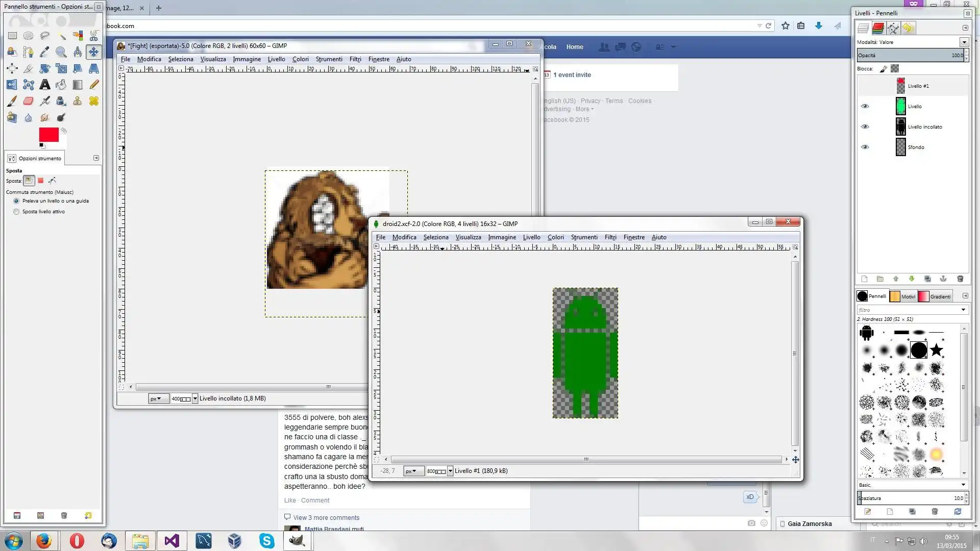Open Livello menu in droid2.xcf window
Viewport: 980px width, 551px height.
coord(531,237)
